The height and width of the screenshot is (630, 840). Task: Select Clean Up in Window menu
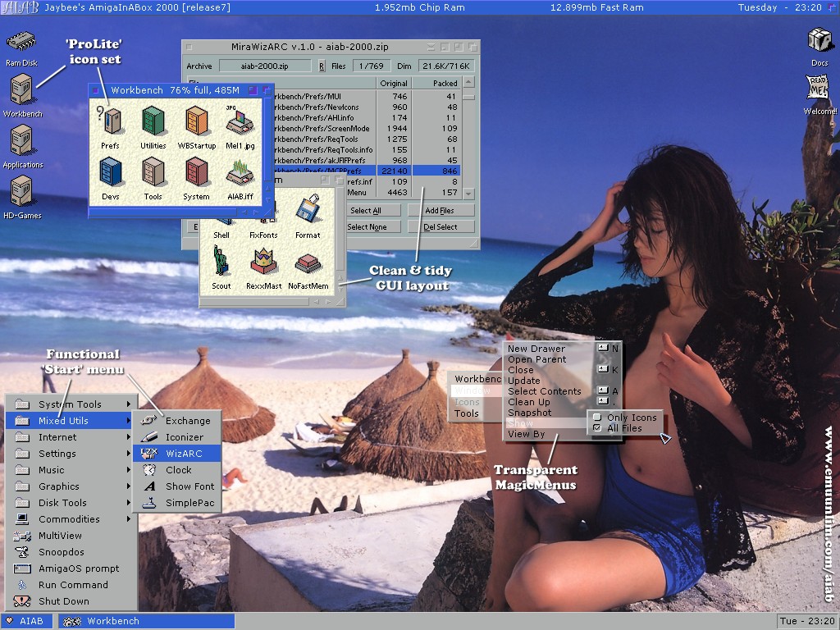[x=529, y=402]
